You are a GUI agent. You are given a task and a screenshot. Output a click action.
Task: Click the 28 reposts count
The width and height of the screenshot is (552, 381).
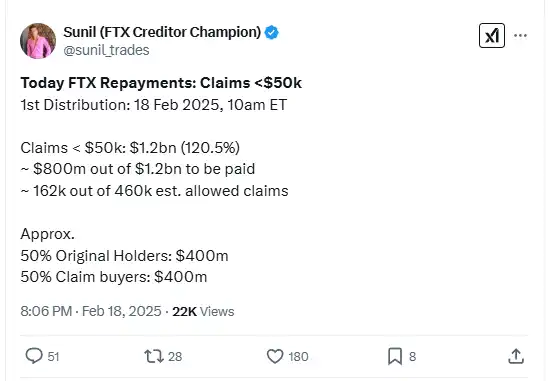[x=175, y=356]
